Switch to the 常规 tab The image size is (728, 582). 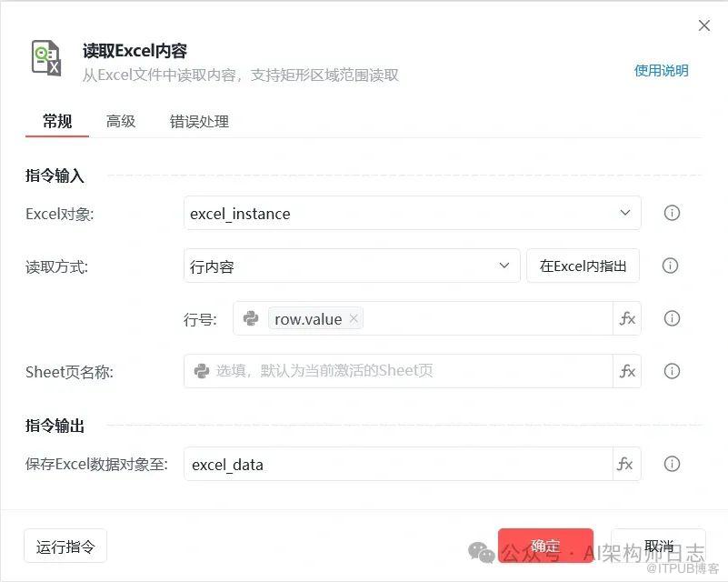point(57,122)
